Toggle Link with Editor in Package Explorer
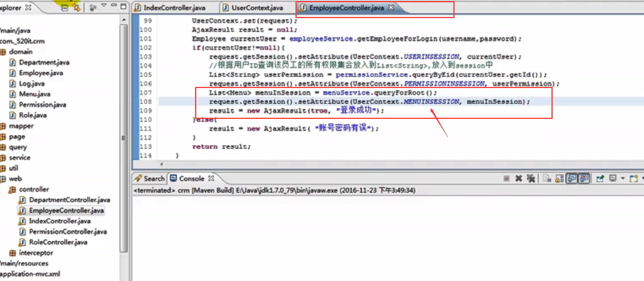Screen dimensions: 644x281 click(x=76, y=7)
